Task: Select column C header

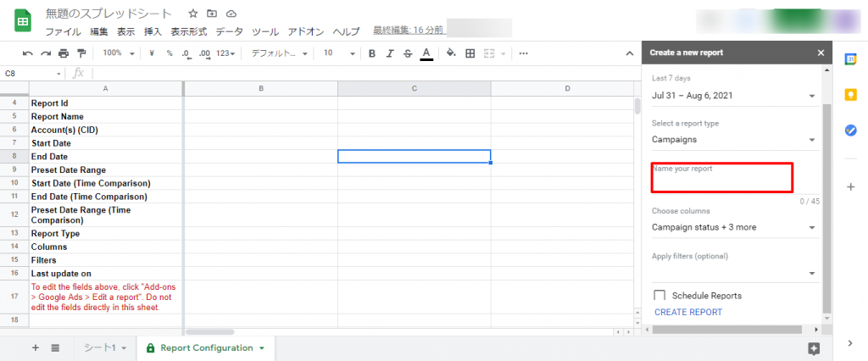Action: point(414,89)
